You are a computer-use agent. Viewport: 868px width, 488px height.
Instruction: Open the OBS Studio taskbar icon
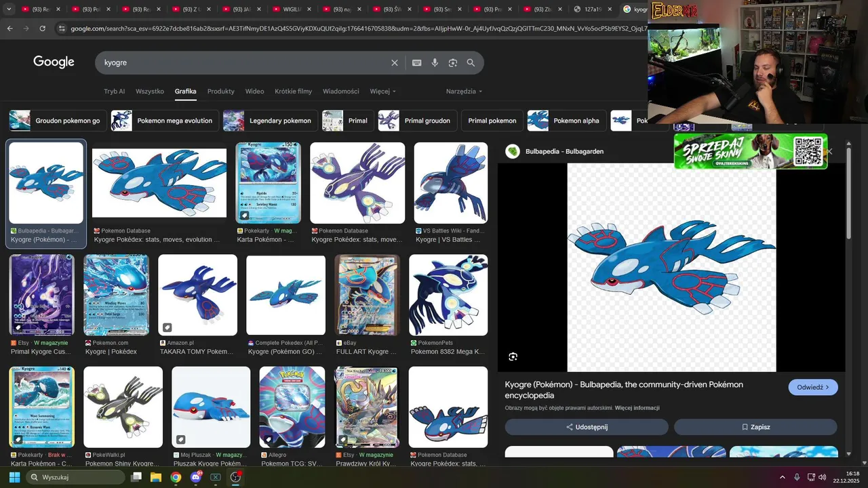click(x=235, y=477)
